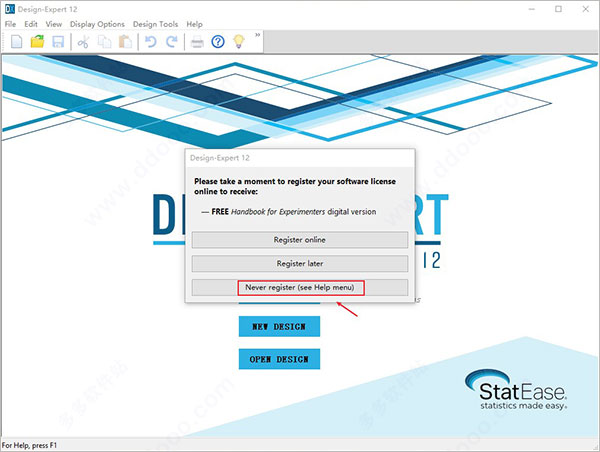Click the NEW DESIGN button
This screenshot has width=600, height=452.
279,326
